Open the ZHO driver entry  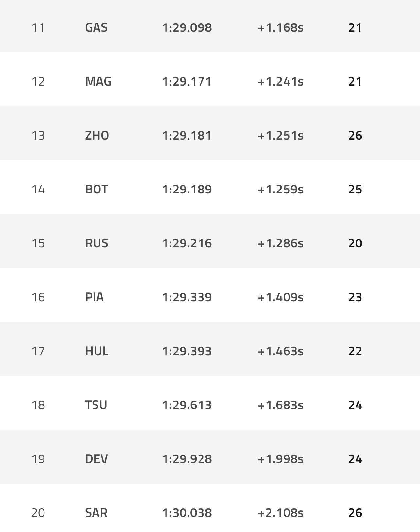click(x=97, y=135)
